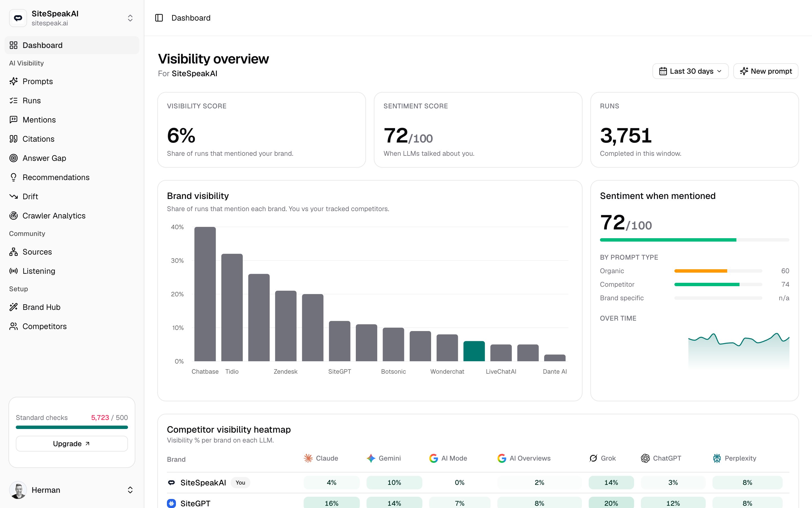Click the Google icon next to AI Overviews

point(502,458)
